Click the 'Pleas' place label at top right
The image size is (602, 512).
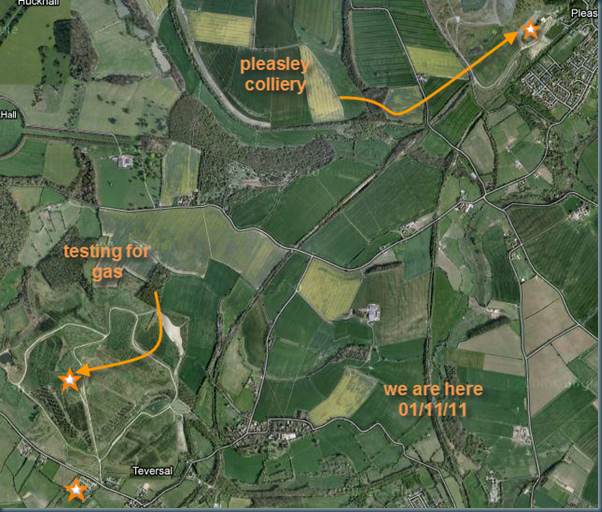point(585,13)
